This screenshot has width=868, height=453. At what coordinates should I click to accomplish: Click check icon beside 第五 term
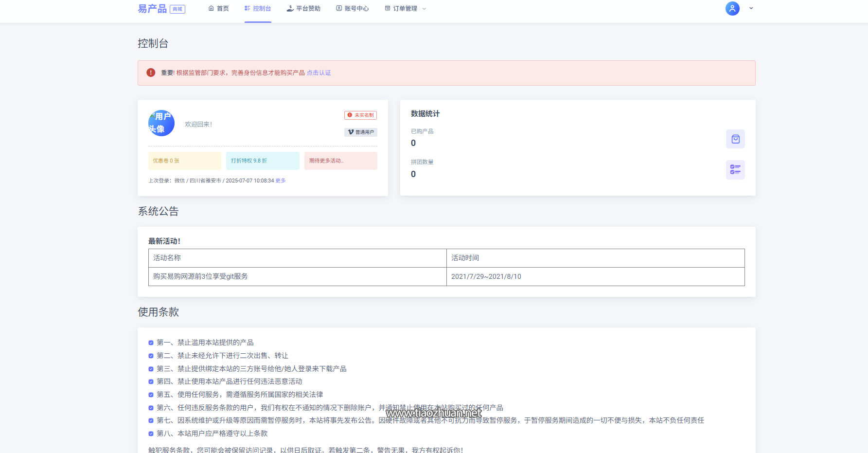tap(151, 395)
